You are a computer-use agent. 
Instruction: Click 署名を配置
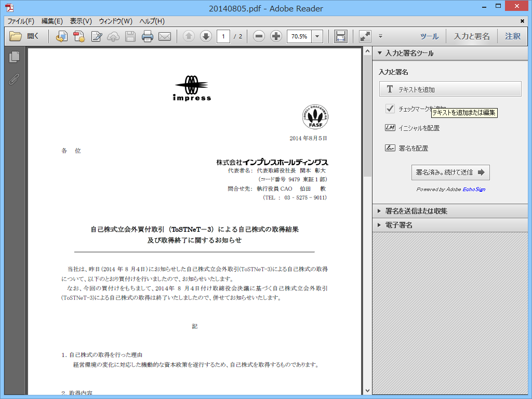(x=413, y=148)
